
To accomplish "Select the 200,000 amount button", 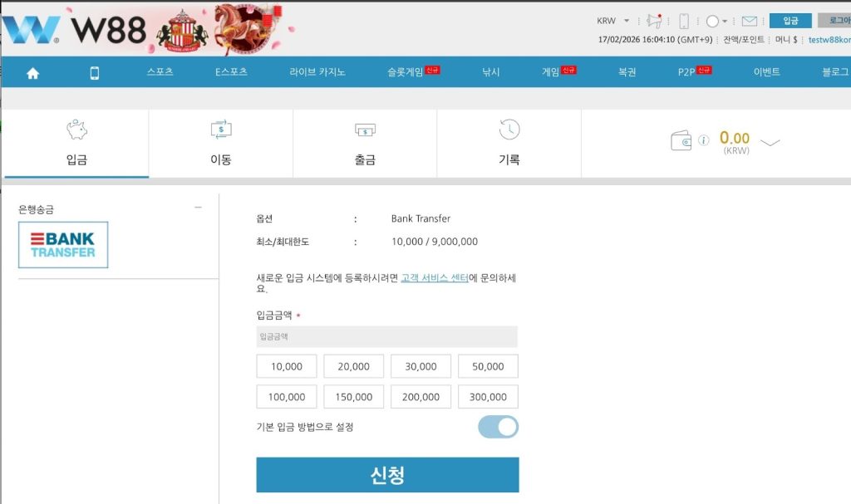I will coord(421,397).
